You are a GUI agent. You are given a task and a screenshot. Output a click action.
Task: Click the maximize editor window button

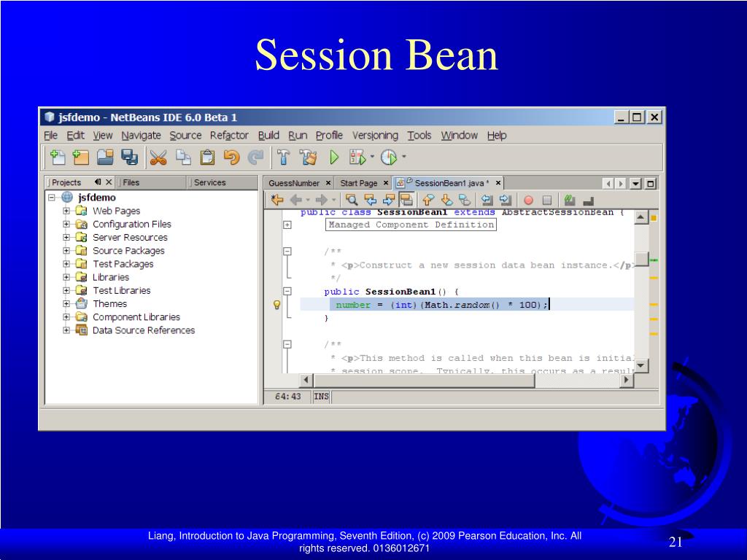click(650, 183)
